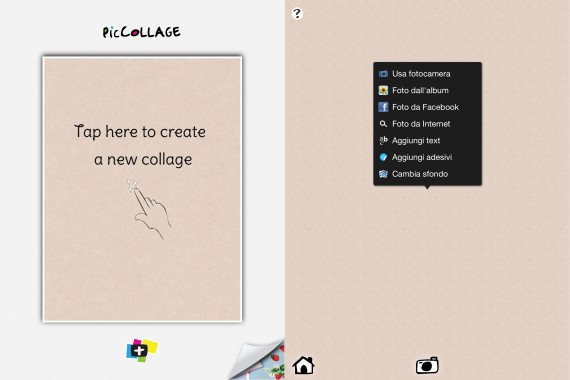Click the sunflower album icon
This screenshot has height=380, width=570.
coord(383,90)
